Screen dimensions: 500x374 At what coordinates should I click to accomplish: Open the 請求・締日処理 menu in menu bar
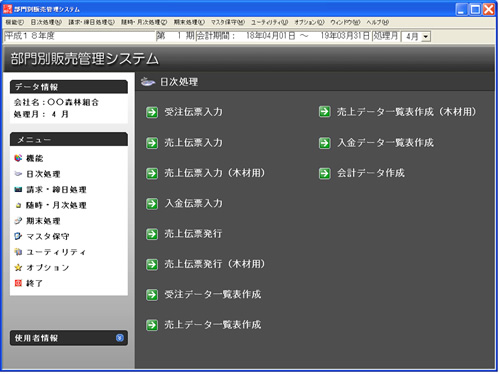point(91,22)
